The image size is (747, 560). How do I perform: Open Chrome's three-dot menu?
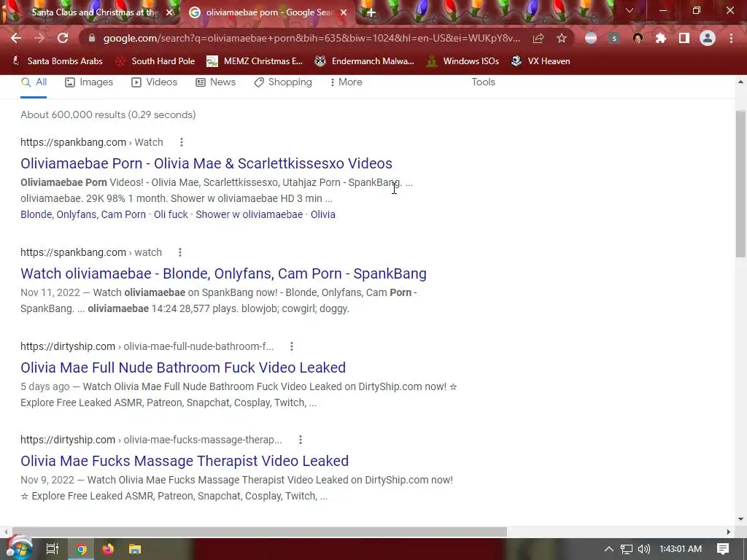(731, 38)
